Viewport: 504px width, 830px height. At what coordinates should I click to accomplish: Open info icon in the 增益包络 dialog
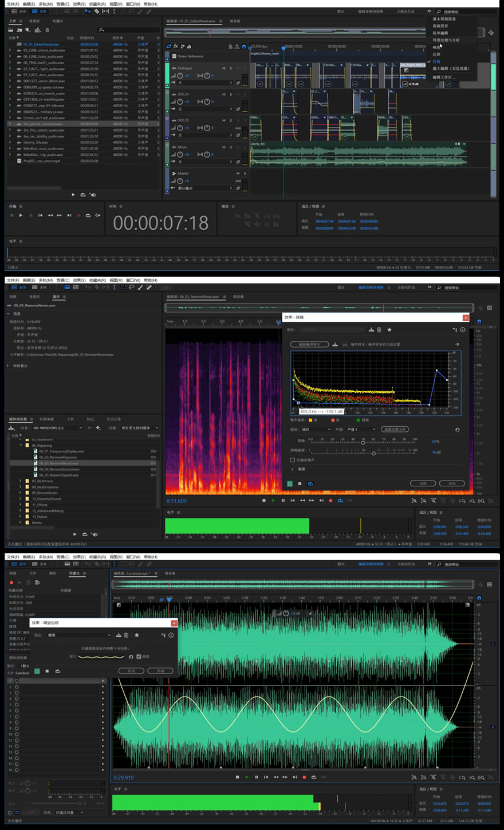171,635
